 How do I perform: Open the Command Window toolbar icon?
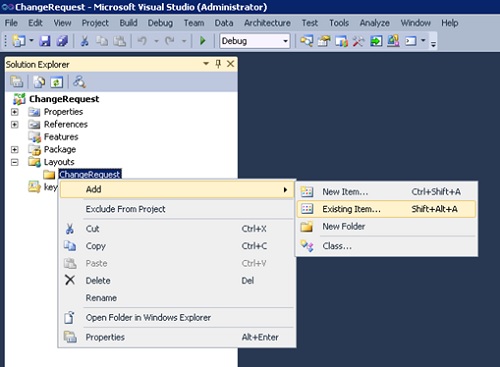click(411, 41)
